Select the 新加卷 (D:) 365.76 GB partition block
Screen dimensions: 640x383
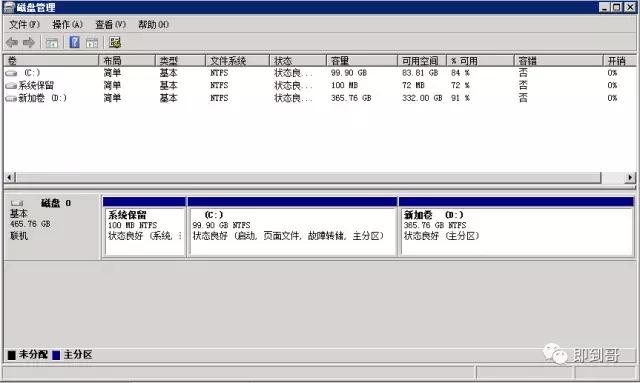[x=516, y=227]
